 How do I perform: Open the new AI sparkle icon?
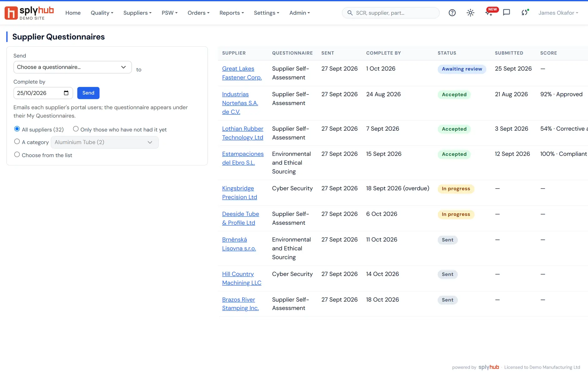[x=489, y=13]
